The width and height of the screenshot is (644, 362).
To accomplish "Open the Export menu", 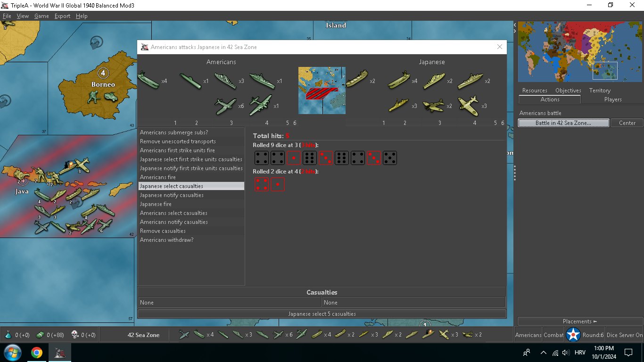I will [62, 16].
